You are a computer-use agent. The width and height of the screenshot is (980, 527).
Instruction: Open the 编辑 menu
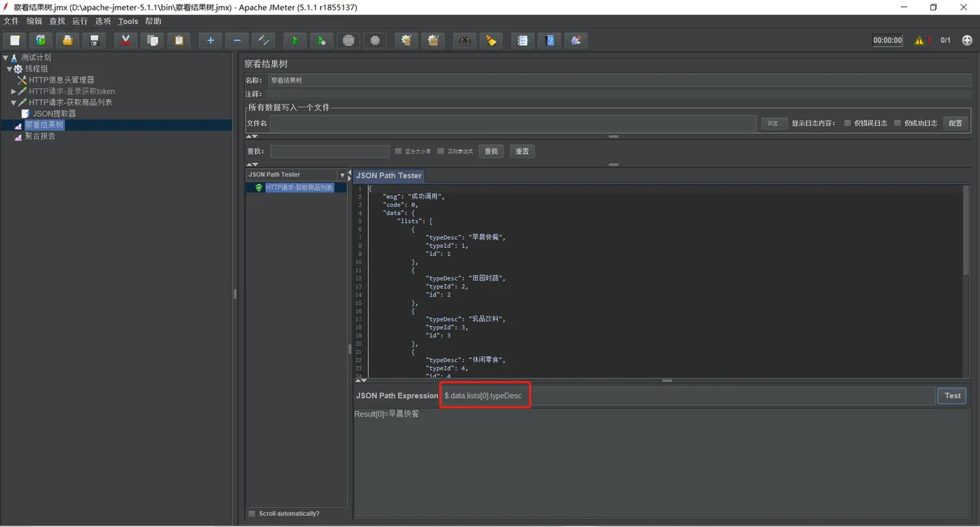[x=34, y=21]
